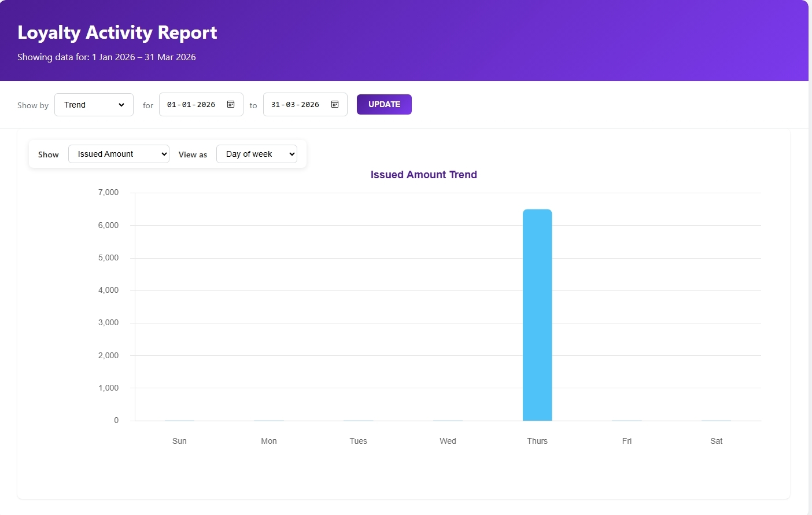Select the start date field 01-01-2026

point(191,105)
